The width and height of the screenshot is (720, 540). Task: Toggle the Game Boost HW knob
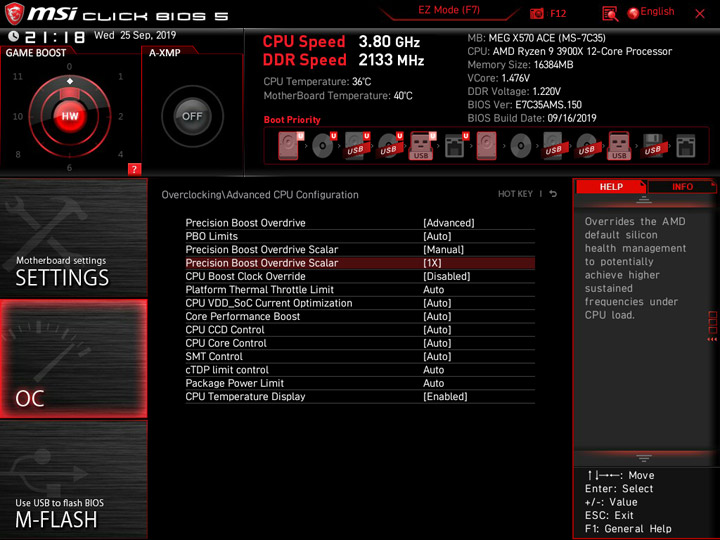(70, 116)
